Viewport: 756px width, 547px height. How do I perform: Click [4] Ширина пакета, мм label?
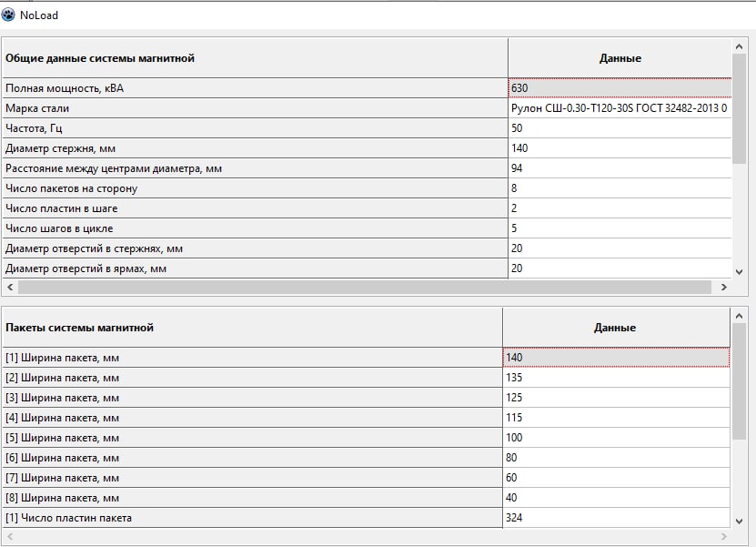click(x=62, y=418)
